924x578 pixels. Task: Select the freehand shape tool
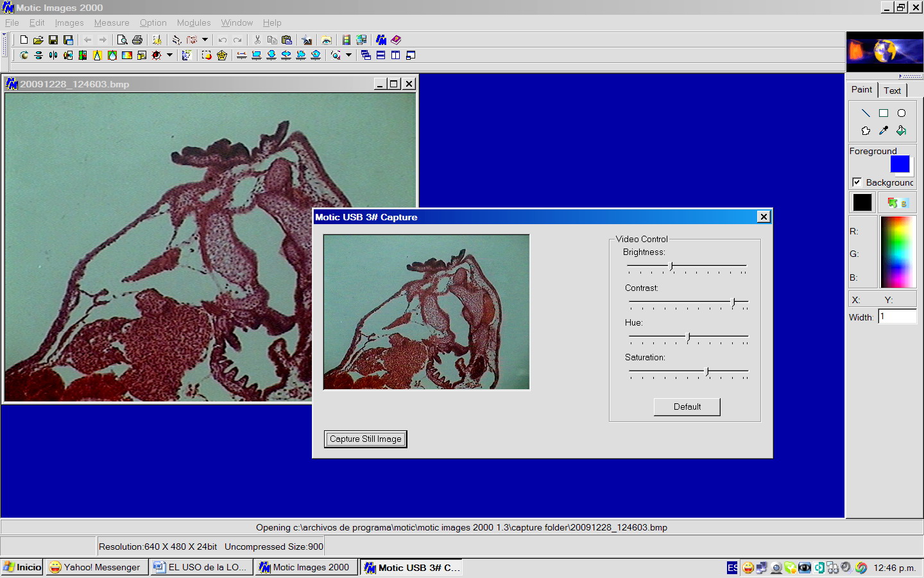pyautogui.click(x=865, y=130)
